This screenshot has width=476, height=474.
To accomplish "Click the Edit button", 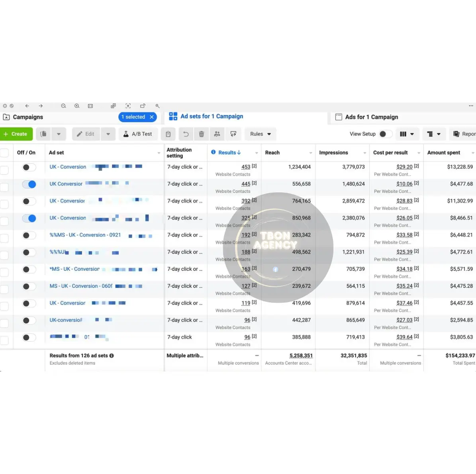I will (x=86, y=134).
